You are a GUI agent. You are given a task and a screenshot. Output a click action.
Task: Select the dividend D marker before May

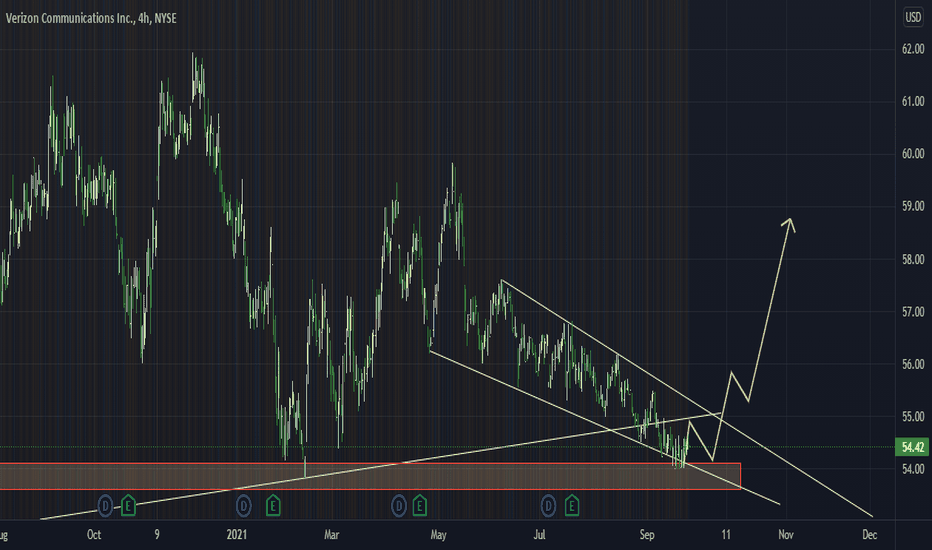399,507
